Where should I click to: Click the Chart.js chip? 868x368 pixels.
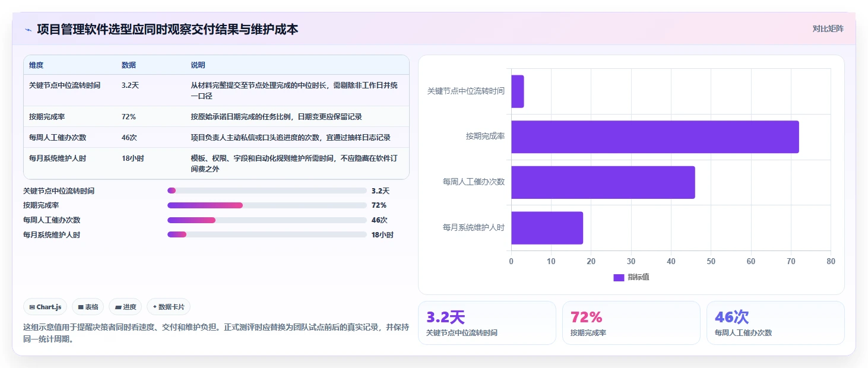pyautogui.click(x=46, y=307)
